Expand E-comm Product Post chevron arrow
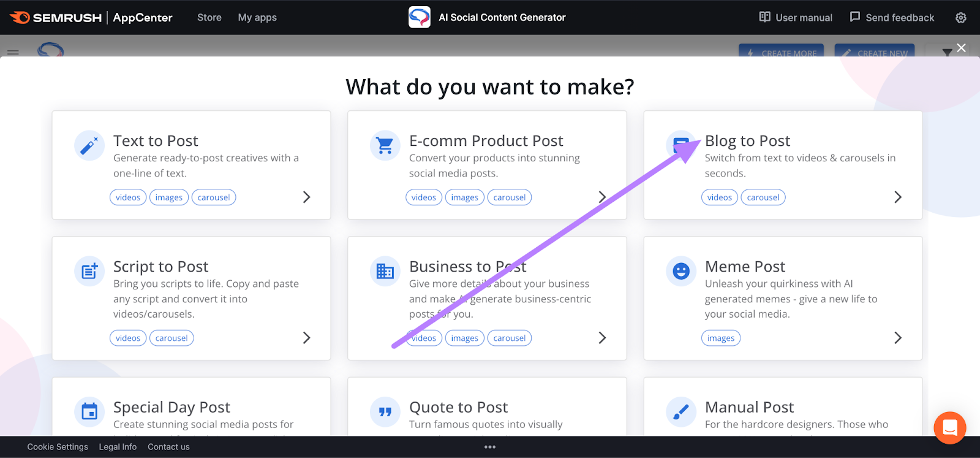 point(602,197)
